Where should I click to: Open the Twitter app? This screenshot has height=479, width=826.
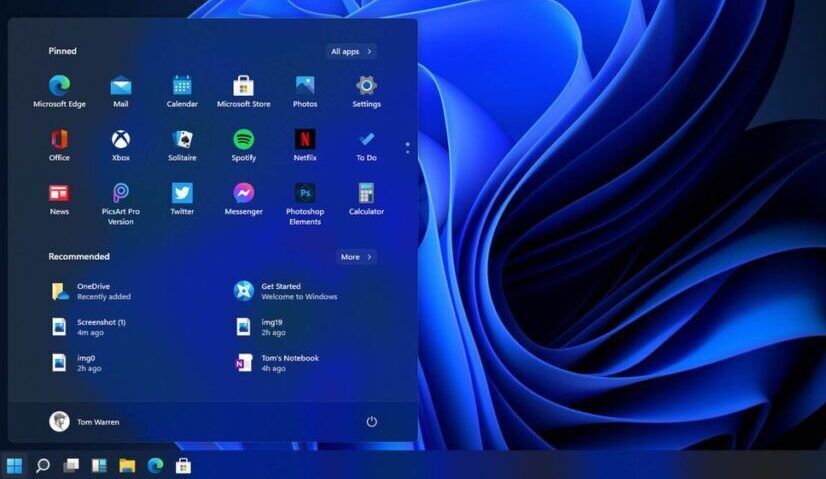coord(182,199)
